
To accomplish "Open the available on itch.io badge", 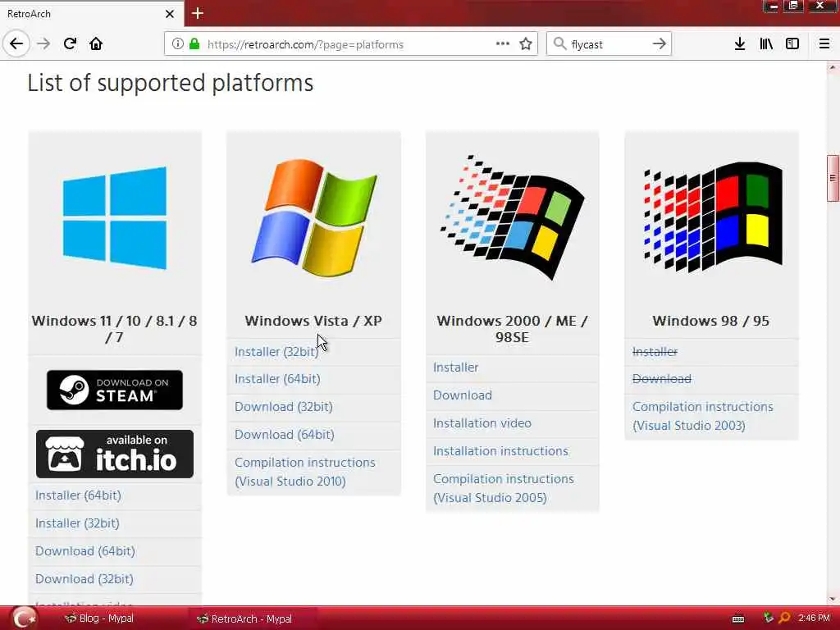I will pyautogui.click(x=115, y=454).
